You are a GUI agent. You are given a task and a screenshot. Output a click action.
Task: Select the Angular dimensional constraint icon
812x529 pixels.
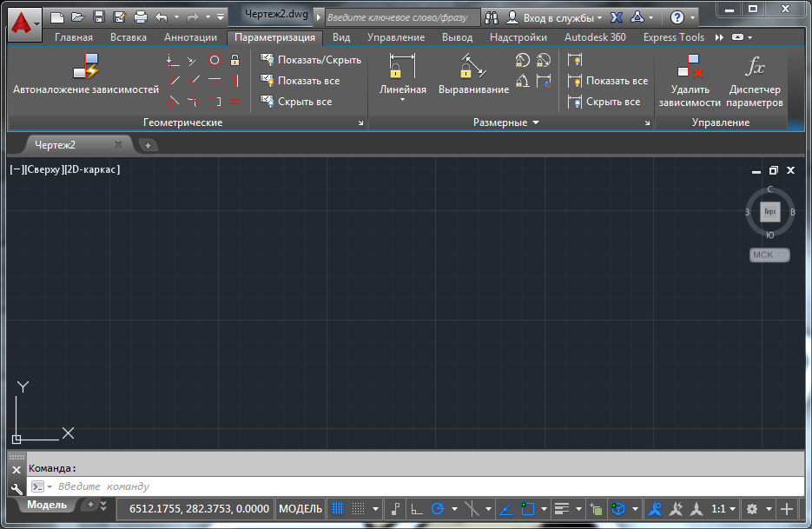pyautogui.click(x=523, y=81)
